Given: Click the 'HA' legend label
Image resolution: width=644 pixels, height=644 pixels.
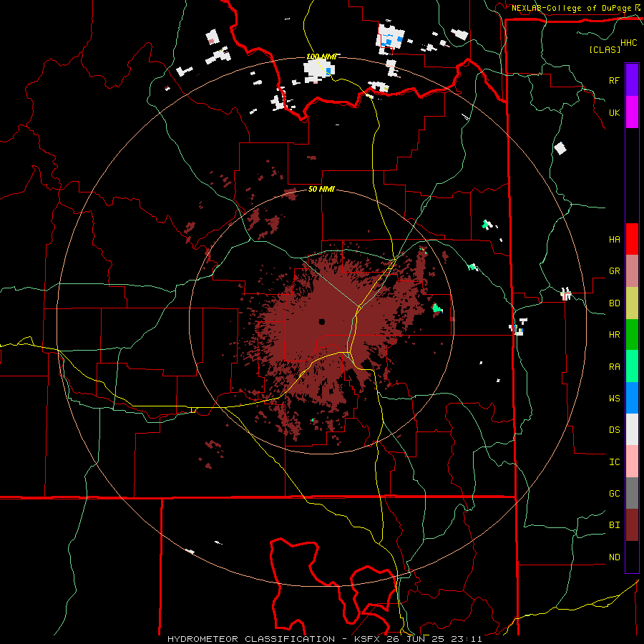Looking at the screenshot, I should [x=615, y=240].
